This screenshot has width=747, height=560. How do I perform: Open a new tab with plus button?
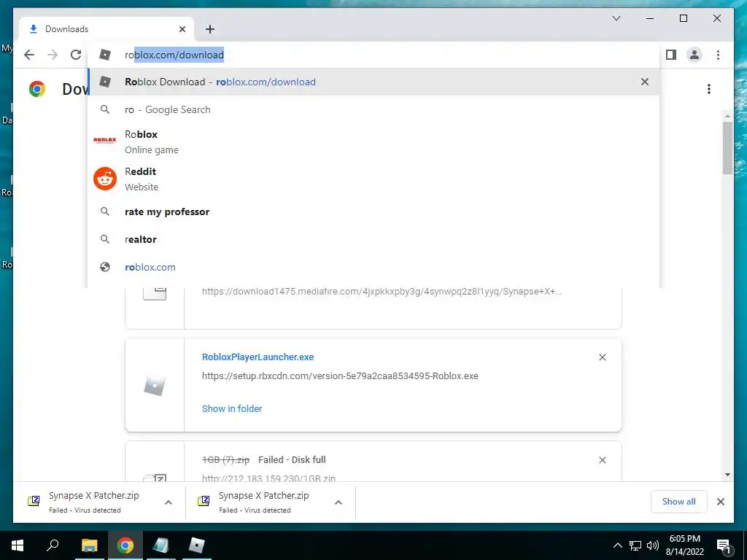click(x=209, y=29)
